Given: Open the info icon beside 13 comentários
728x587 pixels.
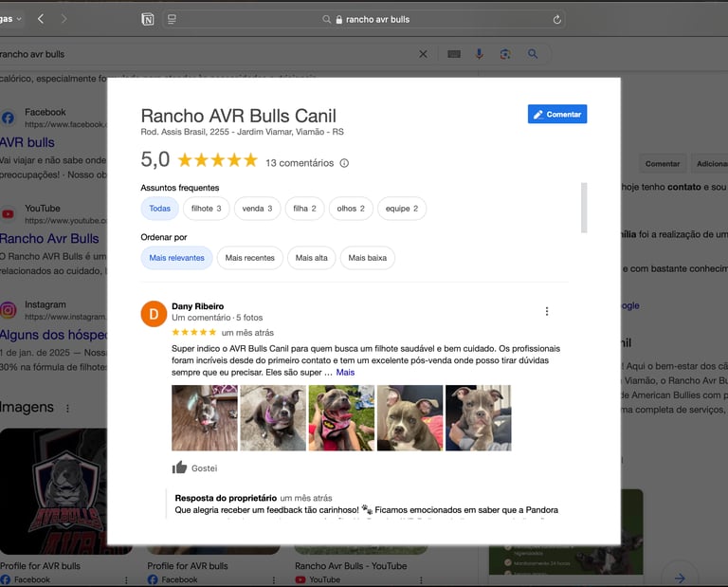Looking at the screenshot, I should click(344, 163).
